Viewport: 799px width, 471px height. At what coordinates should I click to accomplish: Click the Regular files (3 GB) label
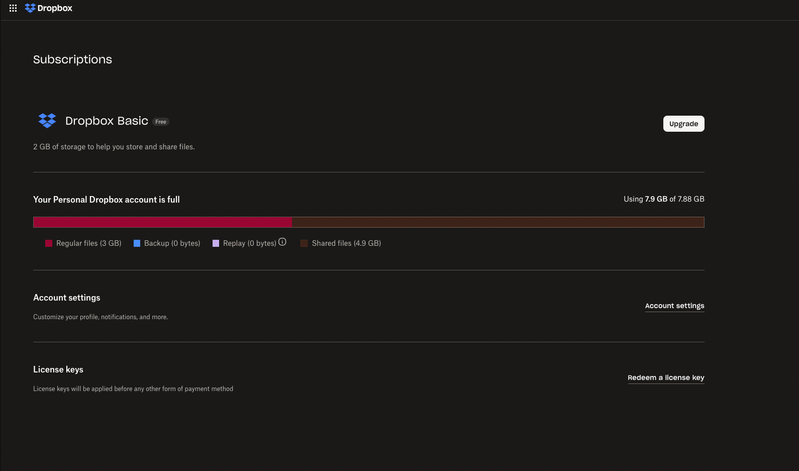tap(89, 243)
